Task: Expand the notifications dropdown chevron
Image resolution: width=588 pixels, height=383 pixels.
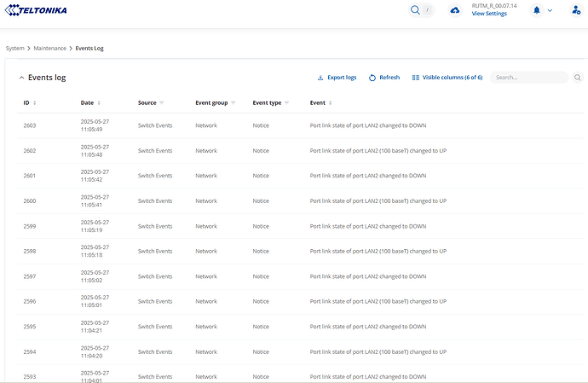Action: click(550, 10)
